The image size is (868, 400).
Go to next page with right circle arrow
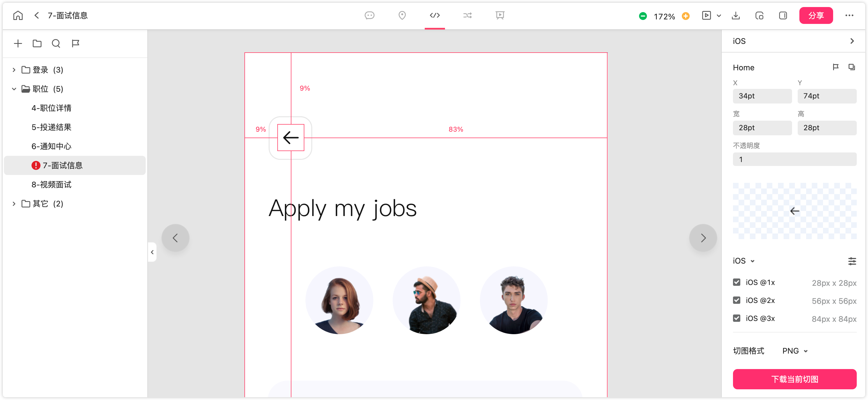point(703,238)
